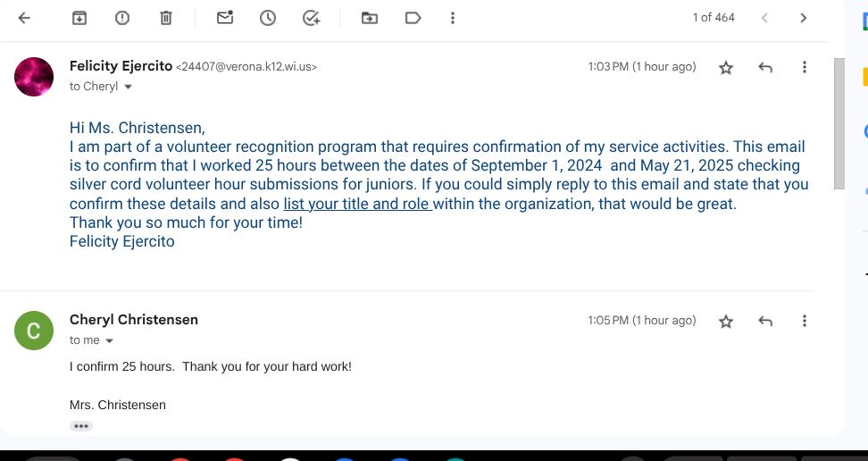Viewport: 868px width, 461px height.
Task: Click the vertical scrollbar of the email
Action: (839, 123)
